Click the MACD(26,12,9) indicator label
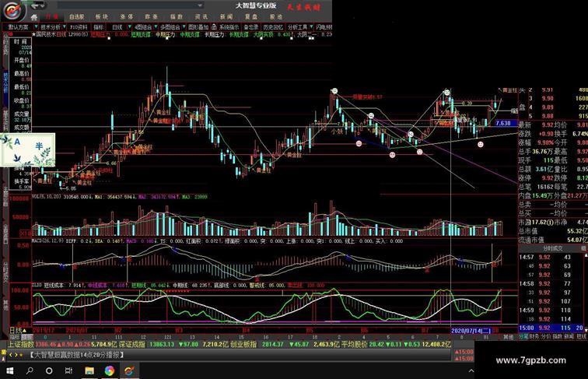Viewport: 588px width, 379px height. pos(47,241)
